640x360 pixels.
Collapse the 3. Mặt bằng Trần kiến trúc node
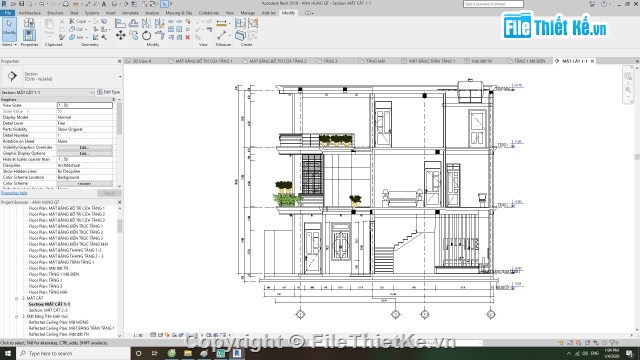coord(17,316)
